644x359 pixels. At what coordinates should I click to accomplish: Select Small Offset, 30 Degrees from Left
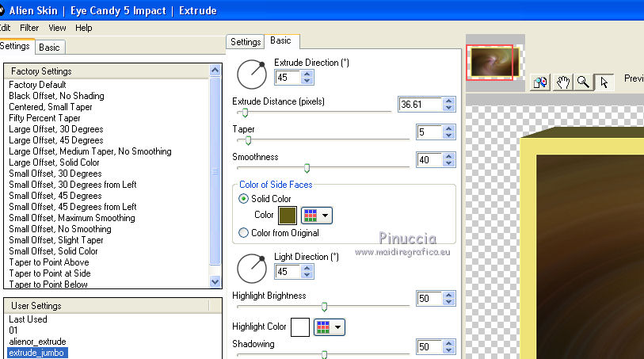tap(73, 185)
